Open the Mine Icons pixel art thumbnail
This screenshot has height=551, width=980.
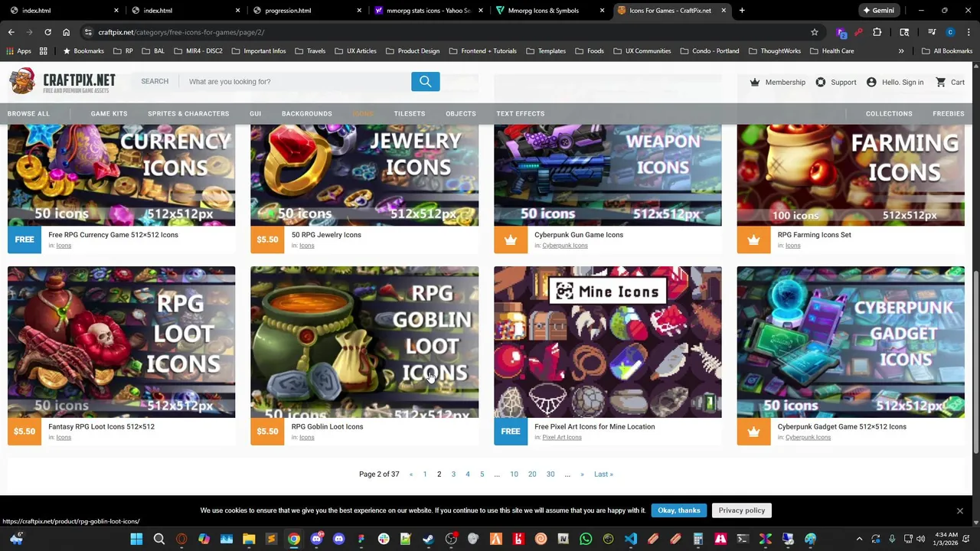pyautogui.click(x=608, y=342)
